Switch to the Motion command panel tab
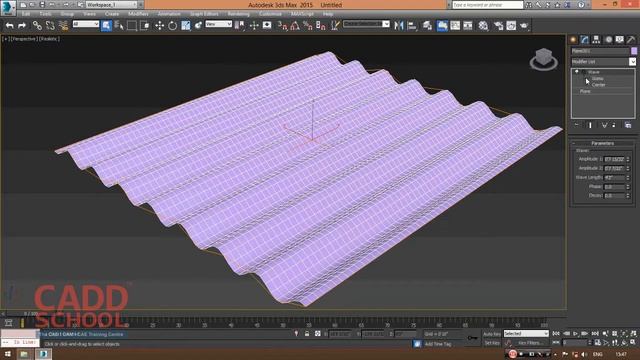Image resolution: width=640 pixels, height=360 pixels. click(608, 40)
